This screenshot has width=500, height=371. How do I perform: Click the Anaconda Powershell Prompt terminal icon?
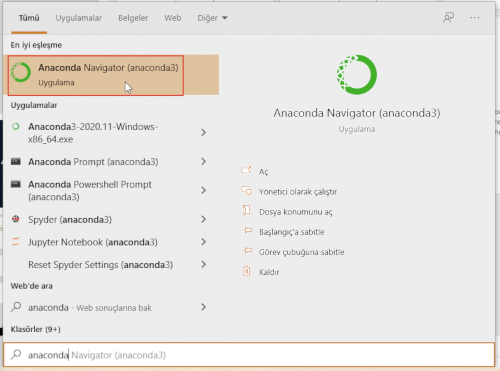pos(16,184)
